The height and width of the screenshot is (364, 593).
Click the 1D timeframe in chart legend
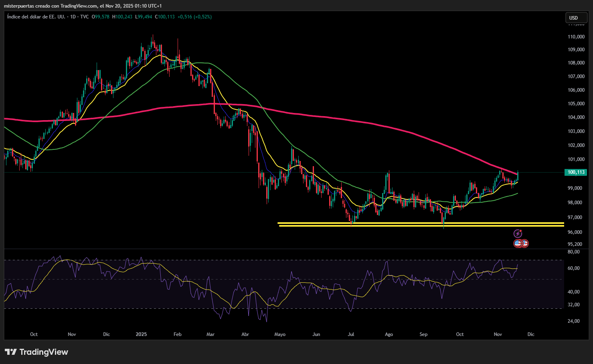click(x=73, y=17)
